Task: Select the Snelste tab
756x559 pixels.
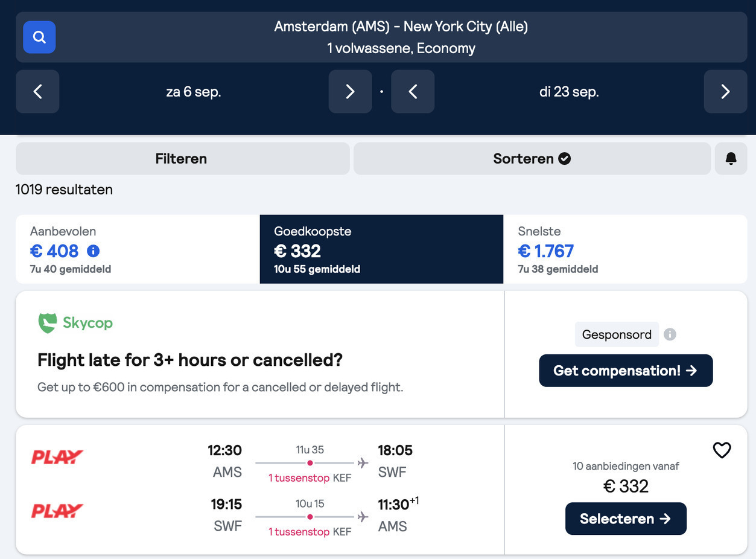Action: (x=625, y=249)
